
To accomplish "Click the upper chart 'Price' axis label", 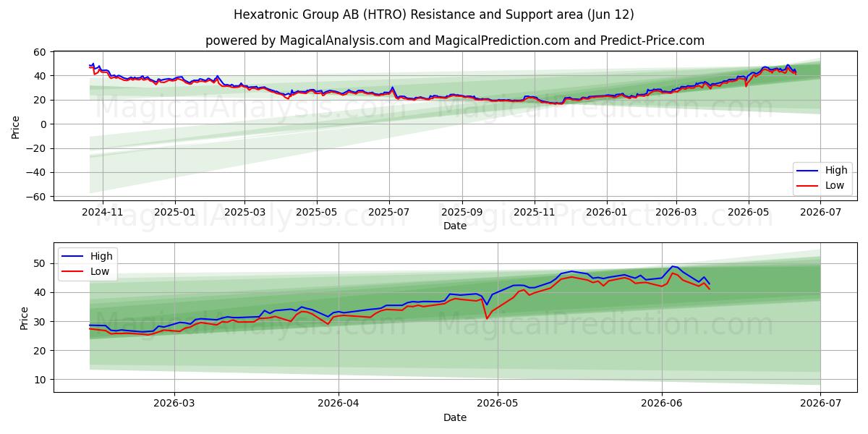I will click(x=16, y=127).
